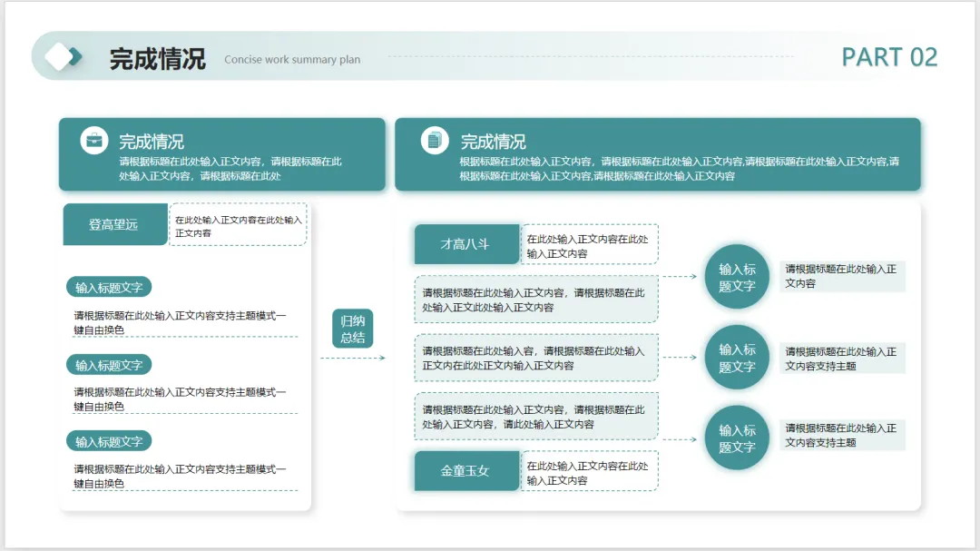Click the briefcase icon in left header
This screenshot has height=551, width=980.
coord(94,140)
